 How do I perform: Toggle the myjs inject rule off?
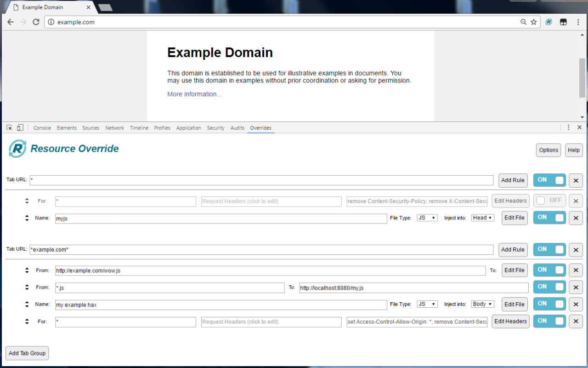549,218
